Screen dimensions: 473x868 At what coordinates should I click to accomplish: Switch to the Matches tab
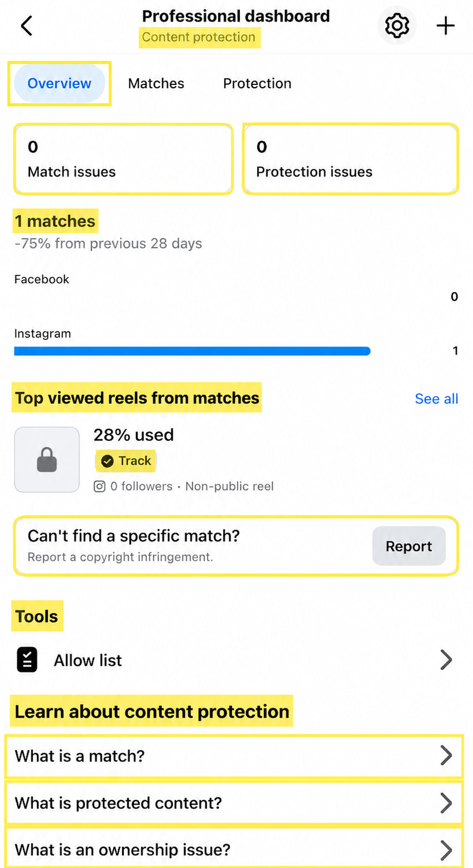pyautogui.click(x=156, y=83)
